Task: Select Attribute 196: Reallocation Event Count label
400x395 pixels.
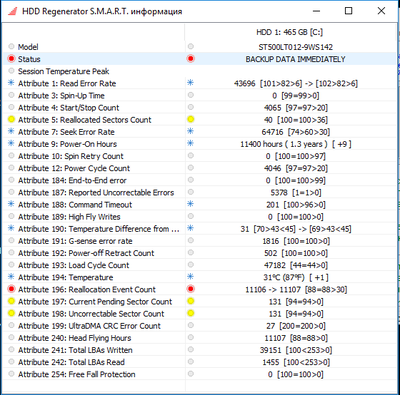Action: 87,289
